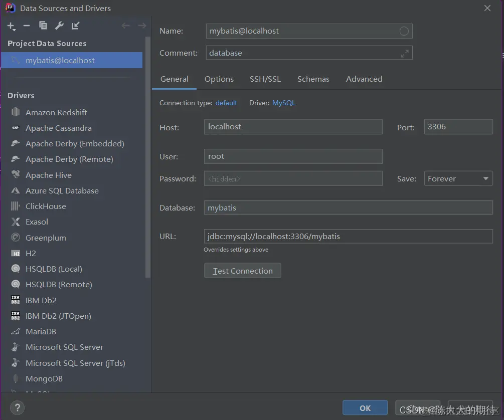Select H2 driver icon
This screenshot has height=420, width=504.
16,254
